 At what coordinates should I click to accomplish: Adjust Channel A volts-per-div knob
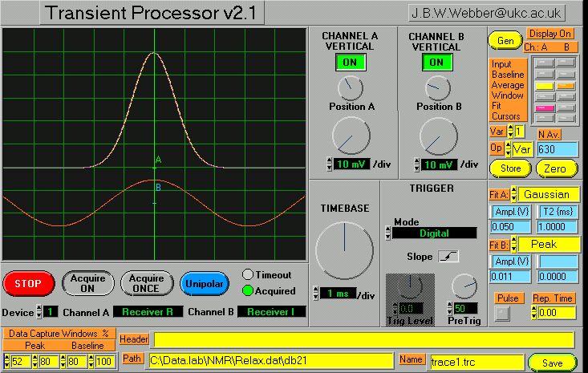tap(351, 136)
